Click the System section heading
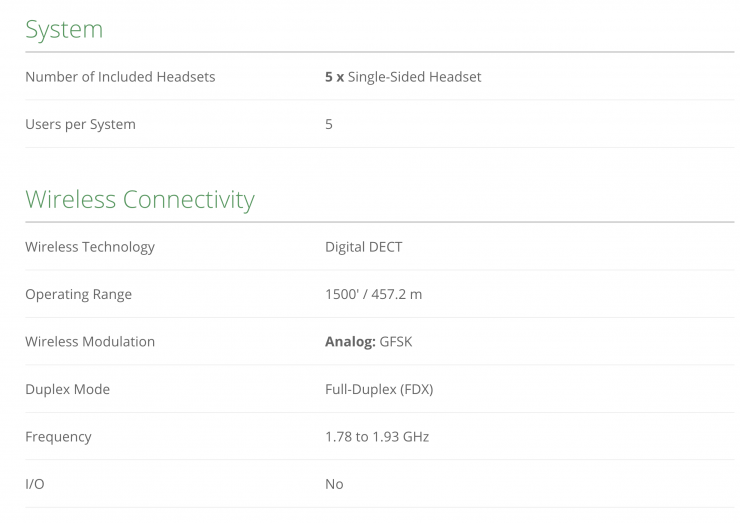740x523 pixels. [64, 28]
